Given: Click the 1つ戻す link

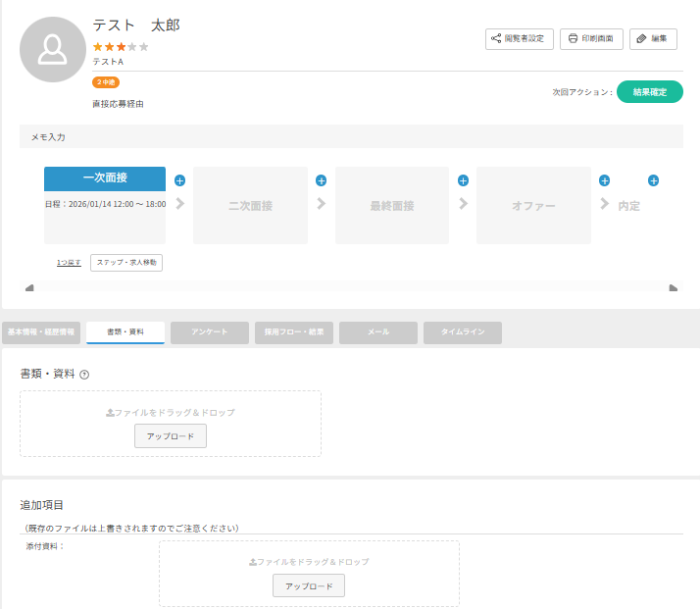Looking at the screenshot, I should click(x=69, y=263).
